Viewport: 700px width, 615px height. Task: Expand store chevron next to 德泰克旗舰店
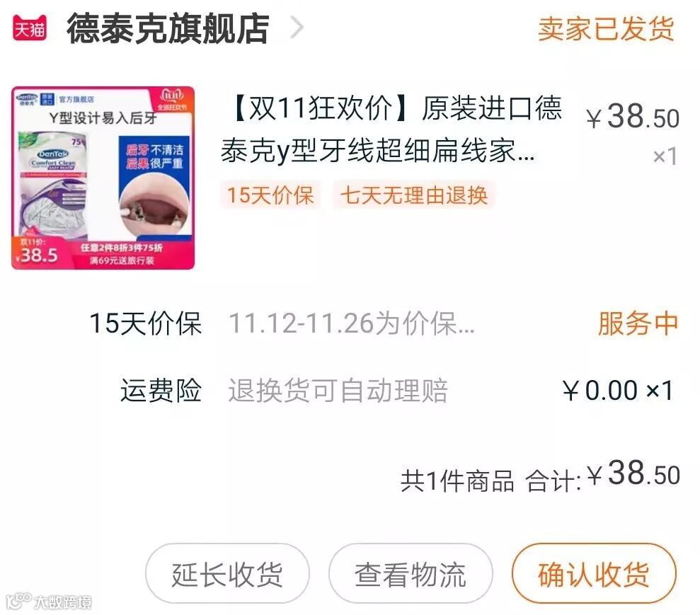297,28
